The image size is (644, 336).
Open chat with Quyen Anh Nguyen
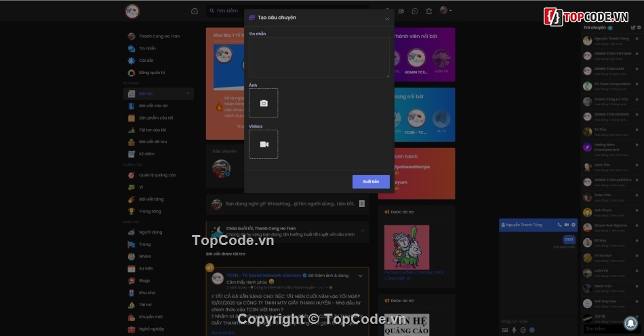click(x=611, y=227)
